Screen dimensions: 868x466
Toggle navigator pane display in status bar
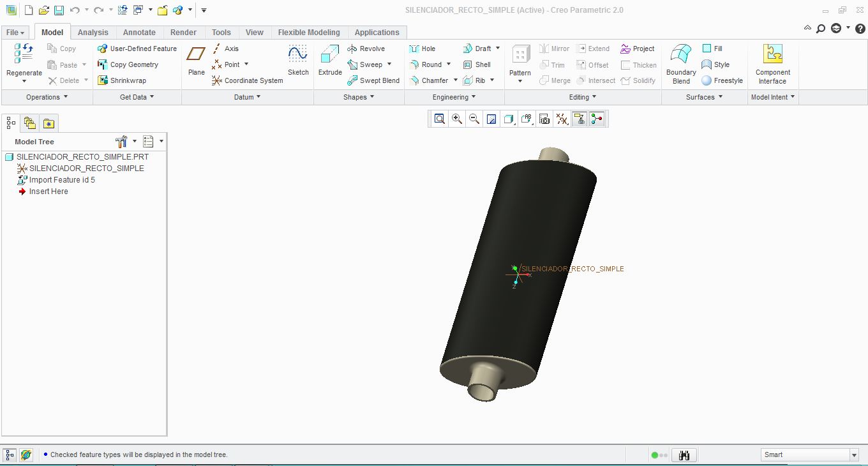(10, 455)
